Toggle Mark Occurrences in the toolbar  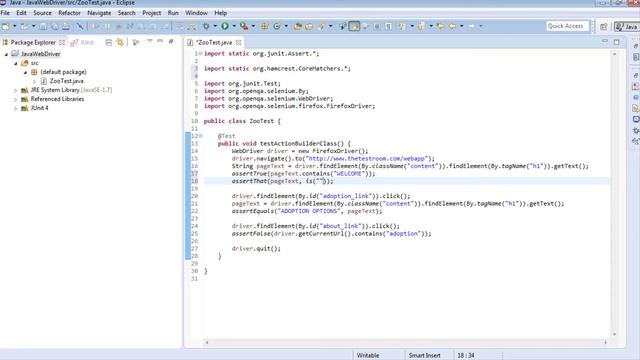[x=354, y=26]
